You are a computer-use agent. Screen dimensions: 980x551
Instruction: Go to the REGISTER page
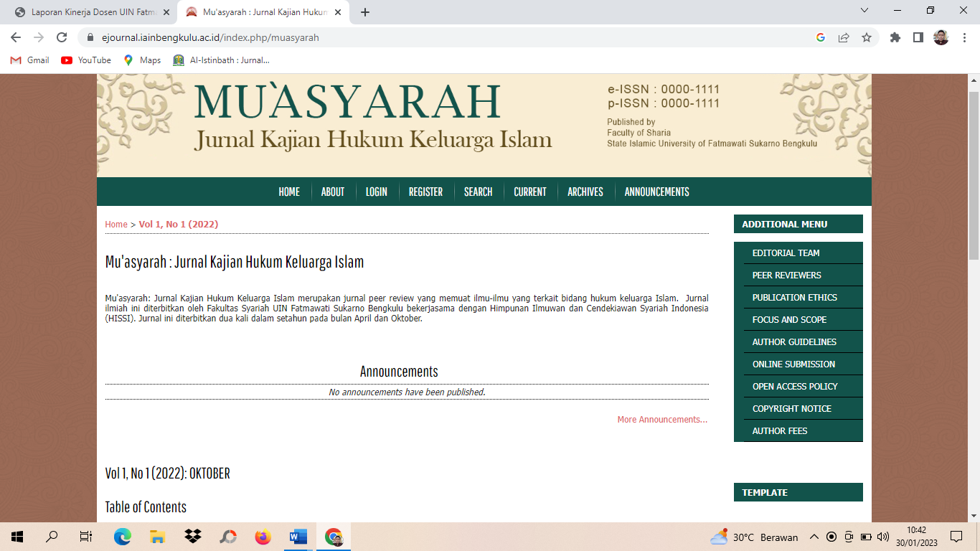click(x=425, y=192)
